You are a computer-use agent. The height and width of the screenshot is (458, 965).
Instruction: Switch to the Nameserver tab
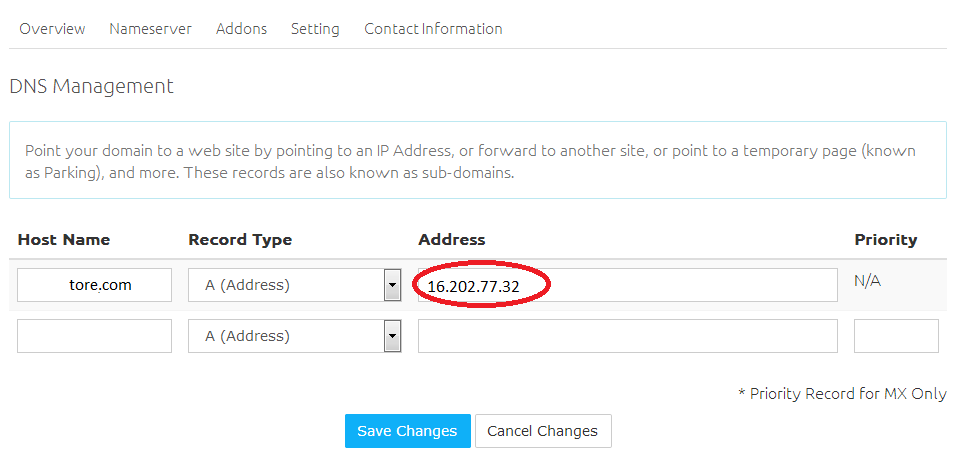click(150, 29)
